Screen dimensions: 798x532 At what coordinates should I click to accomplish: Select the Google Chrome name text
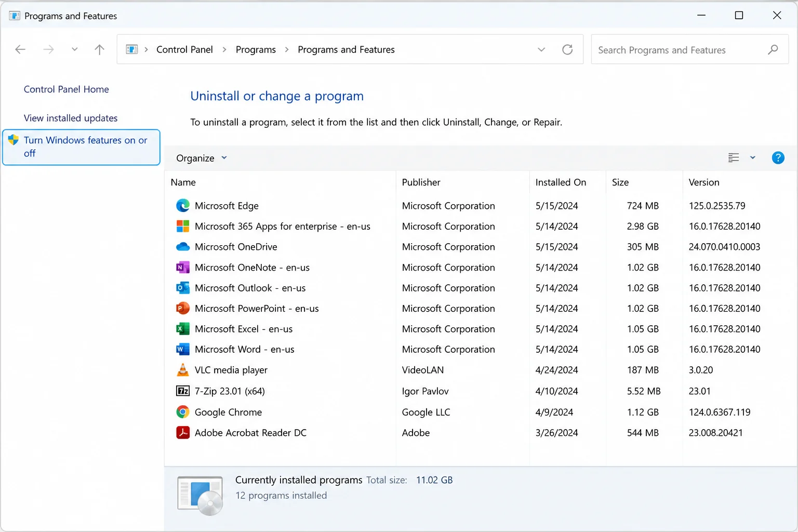click(228, 412)
